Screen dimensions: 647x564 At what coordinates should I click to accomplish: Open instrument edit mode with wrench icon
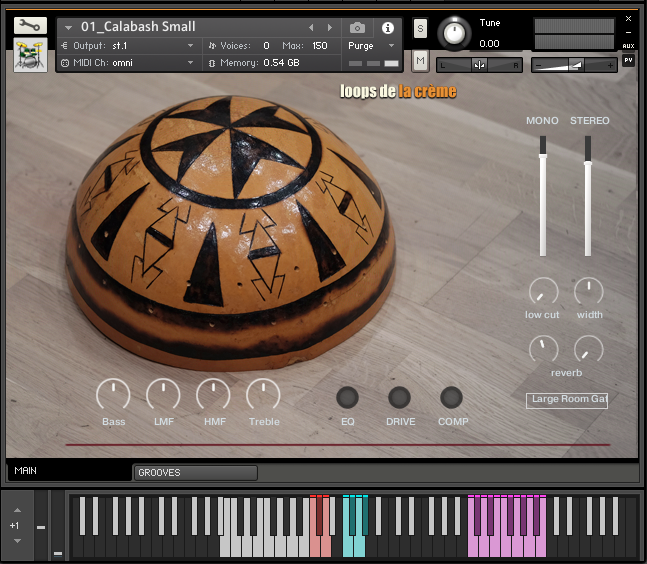coord(30,26)
